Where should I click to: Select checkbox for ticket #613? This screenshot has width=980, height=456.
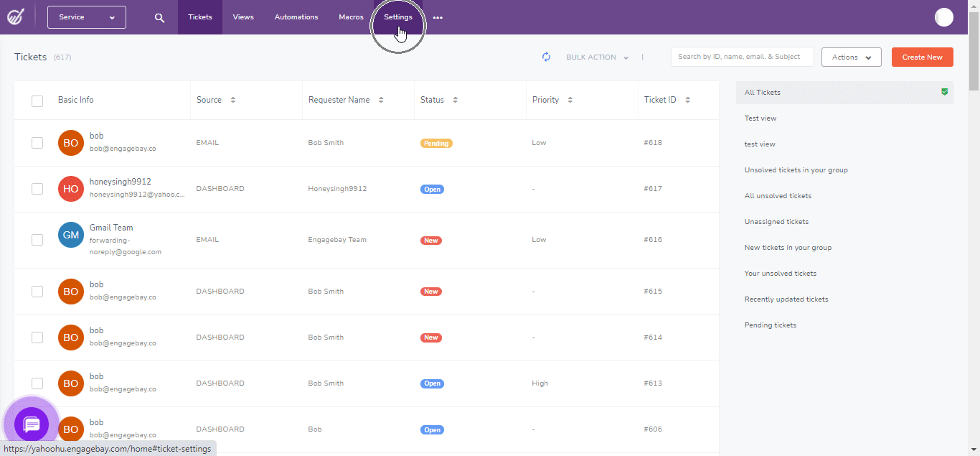pyautogui.click(x=37, y=383)
